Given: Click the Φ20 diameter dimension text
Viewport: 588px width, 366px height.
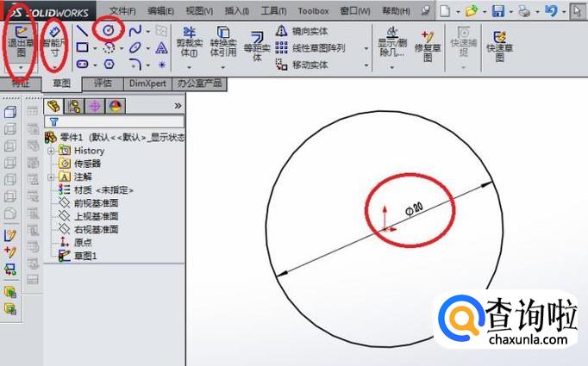Looking at the screenshot, I should 414,209.
